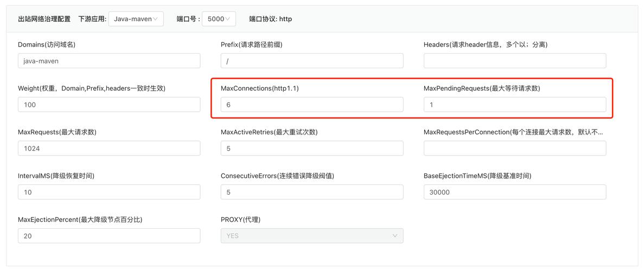
Task: Click the IntervalMS(降级恢复时间) label
Action: pyautogui.click(x=56, y=176)
